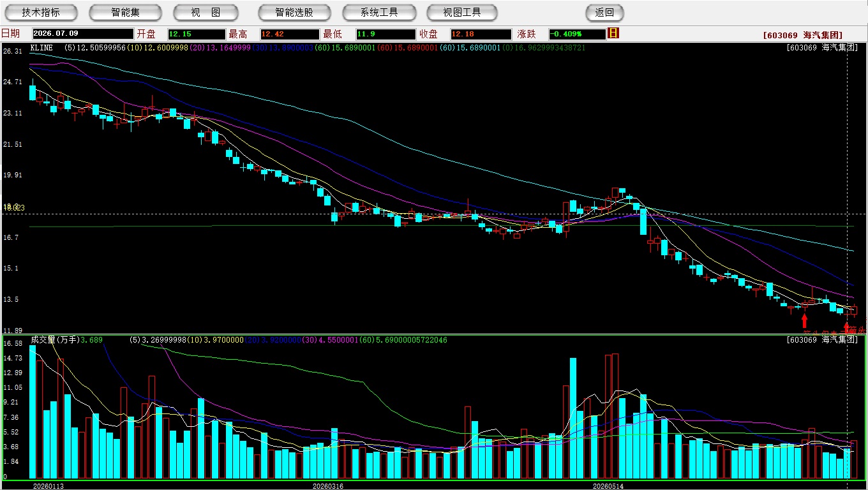Click the 成交量(万手) volume label
The image size is (868, 490).
[x=55, y=340]
